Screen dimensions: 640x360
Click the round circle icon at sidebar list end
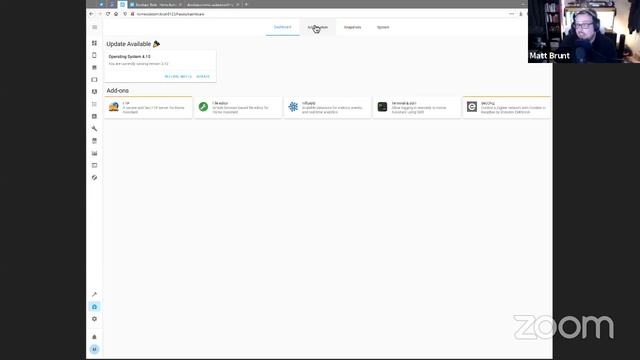(x=94, y=178)
